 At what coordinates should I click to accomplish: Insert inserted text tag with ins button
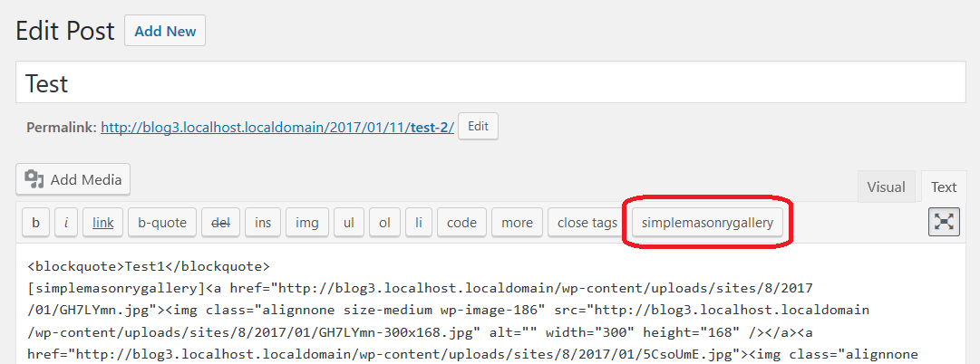pos(263,222)
